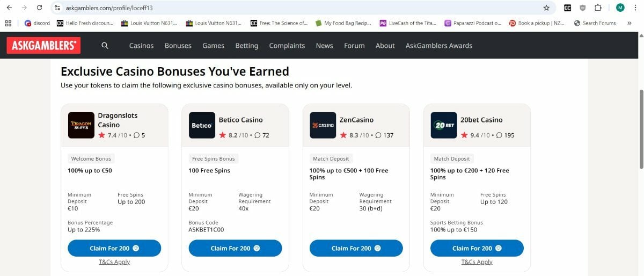This screenshot has height=276, width=644.
Task: Click the ZenCasino logo icon
Action: [x=323, y=125]
